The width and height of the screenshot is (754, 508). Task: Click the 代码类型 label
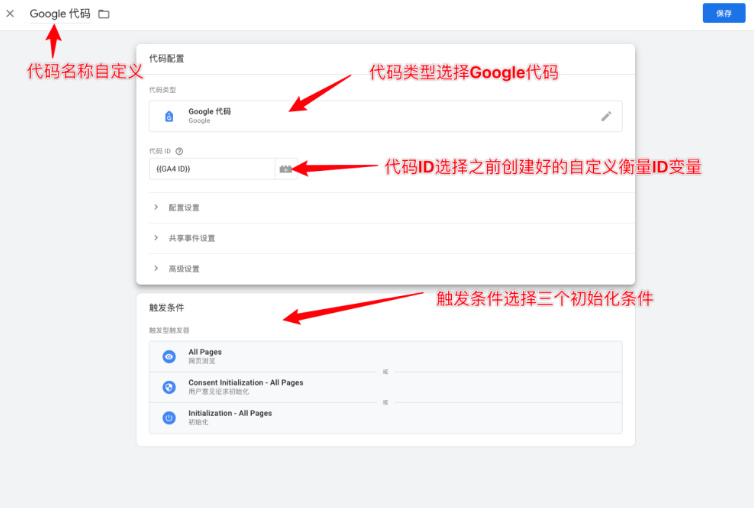click(163, 90)
